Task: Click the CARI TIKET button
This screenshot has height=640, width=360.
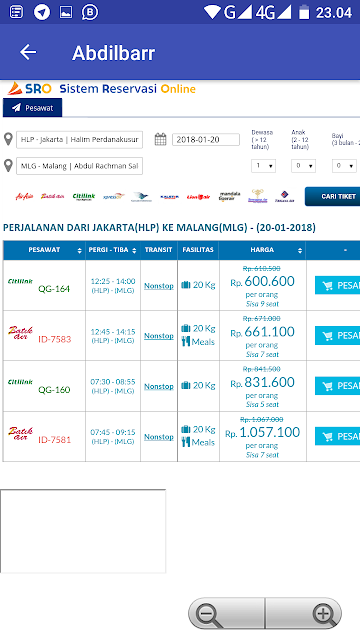Action: coord(332,196)
